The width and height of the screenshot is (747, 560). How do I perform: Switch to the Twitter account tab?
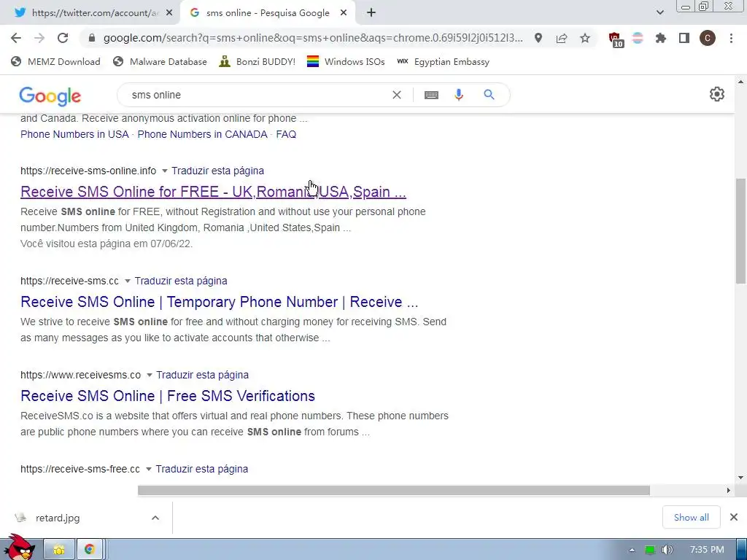90,13
